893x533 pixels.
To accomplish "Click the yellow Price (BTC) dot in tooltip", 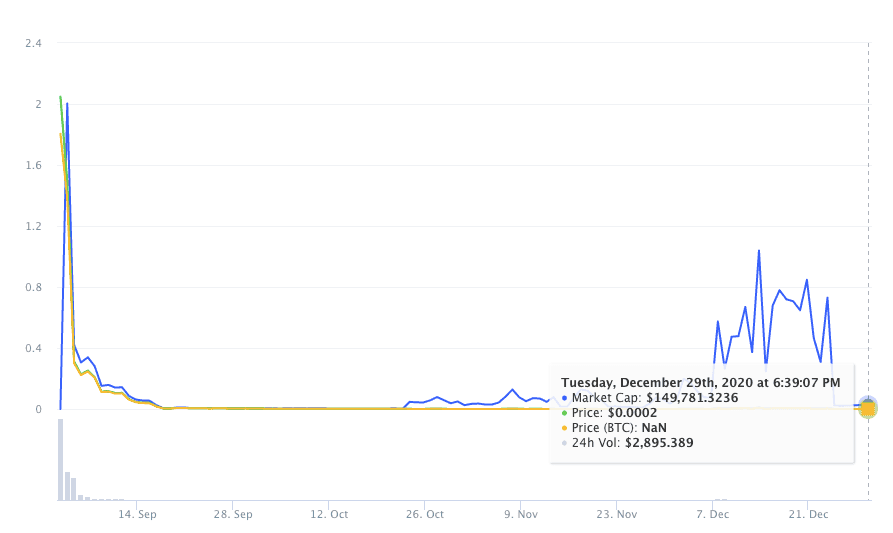I will pos(564,428).
